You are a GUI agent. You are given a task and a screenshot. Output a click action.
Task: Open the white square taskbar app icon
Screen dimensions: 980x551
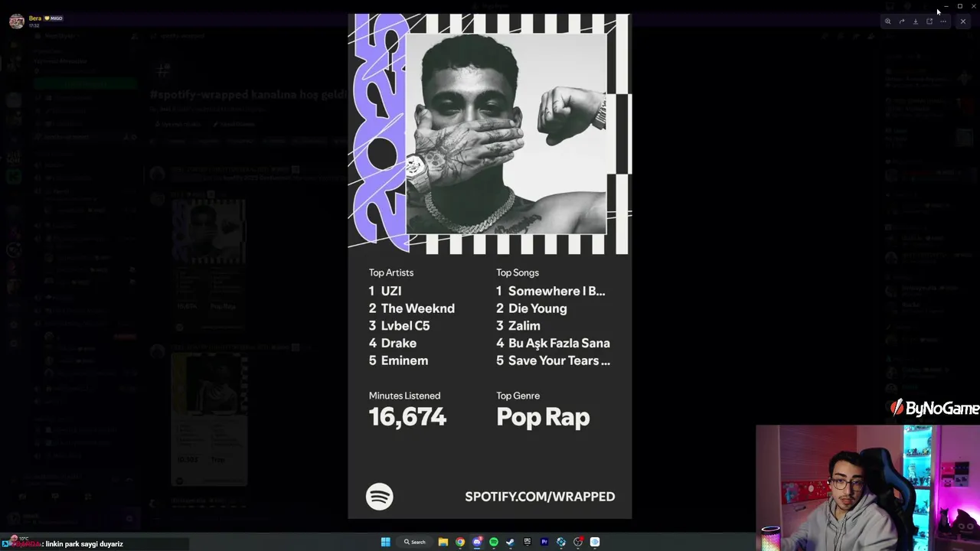point(595,542)
